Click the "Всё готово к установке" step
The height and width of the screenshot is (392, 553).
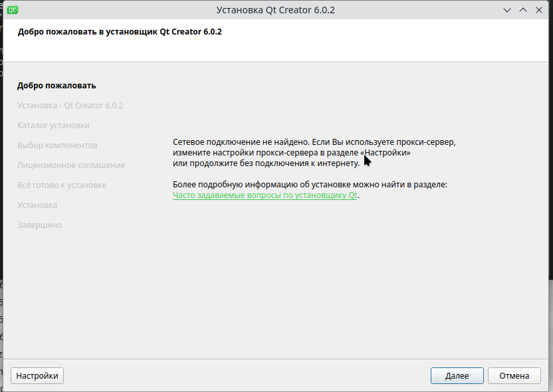pos(61,185)
